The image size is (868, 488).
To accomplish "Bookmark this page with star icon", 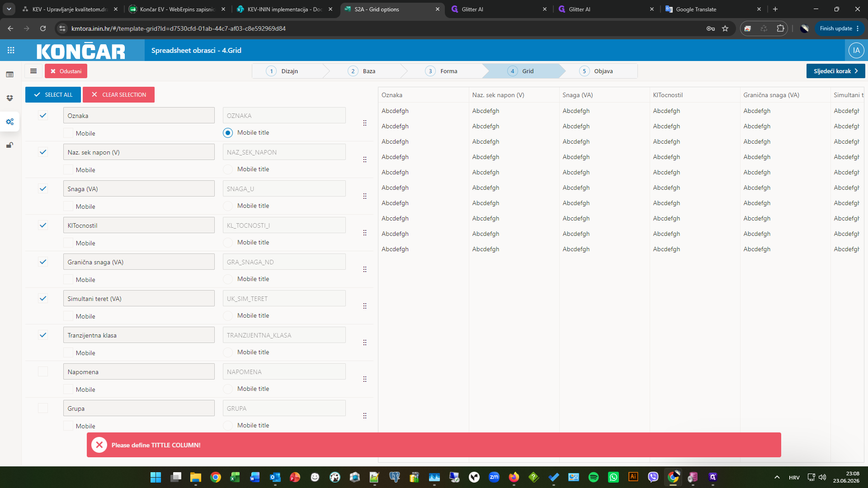I will point(725,28).
